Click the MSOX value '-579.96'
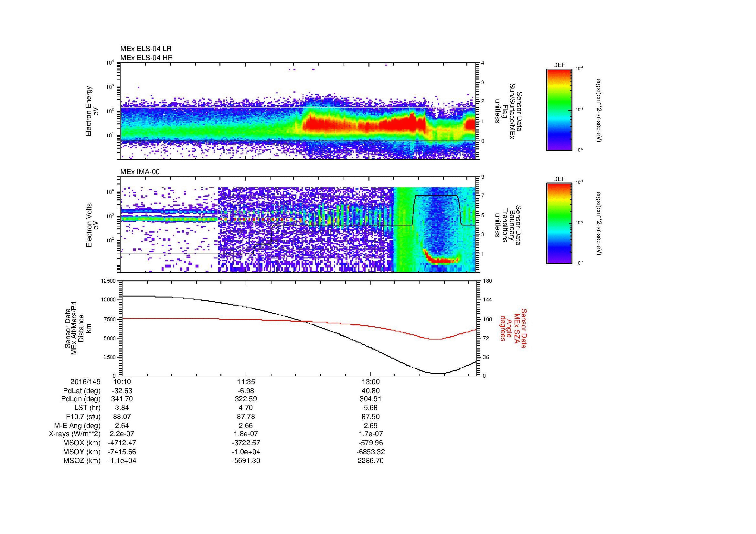Screen dimensions: 756x534 click(x=371, y=443)
